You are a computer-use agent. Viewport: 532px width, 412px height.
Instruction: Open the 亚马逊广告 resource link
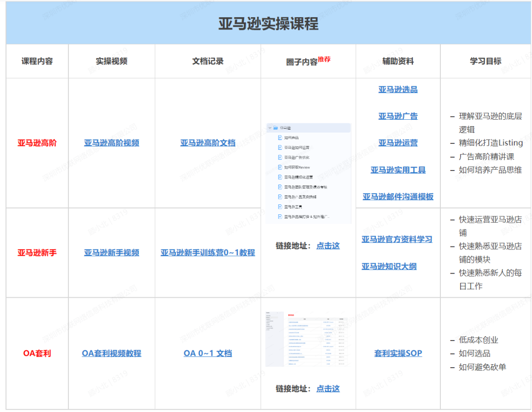[398, 116]
